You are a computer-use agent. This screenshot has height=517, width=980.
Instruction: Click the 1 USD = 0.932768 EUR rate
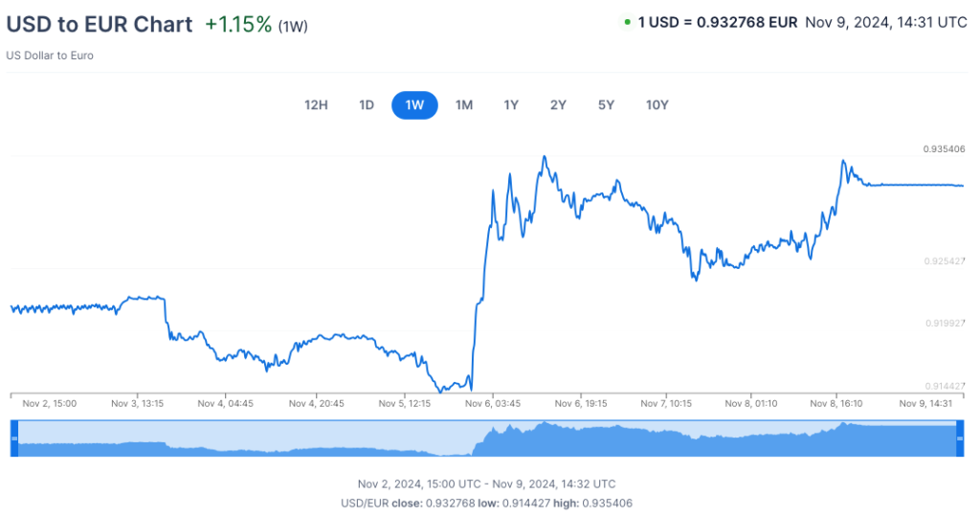tap(718, 21)
